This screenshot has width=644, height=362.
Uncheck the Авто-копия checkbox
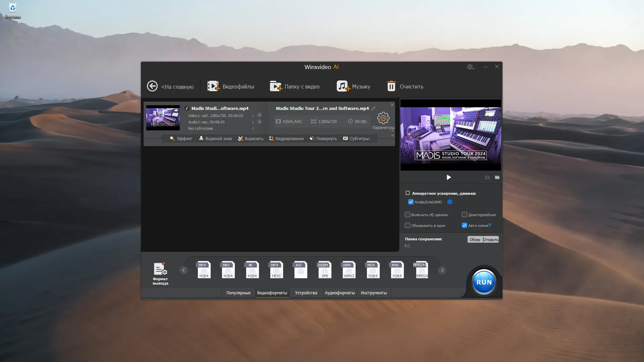(x=465, y=225)
